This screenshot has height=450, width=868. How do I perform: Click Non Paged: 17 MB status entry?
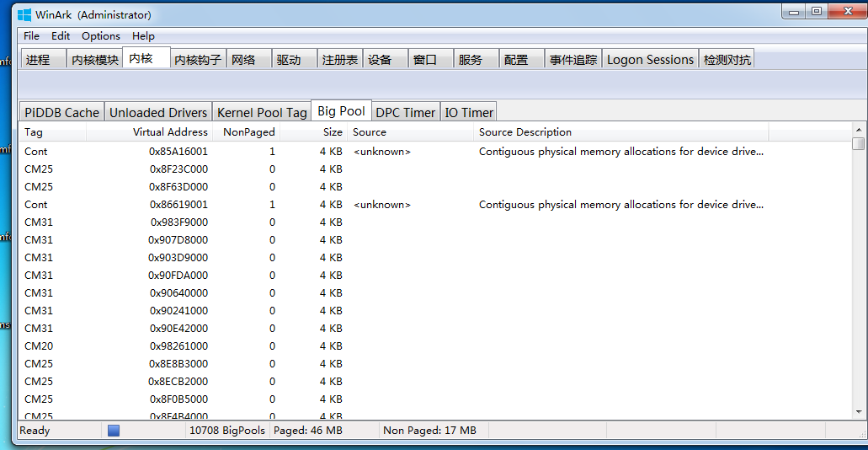429,431
